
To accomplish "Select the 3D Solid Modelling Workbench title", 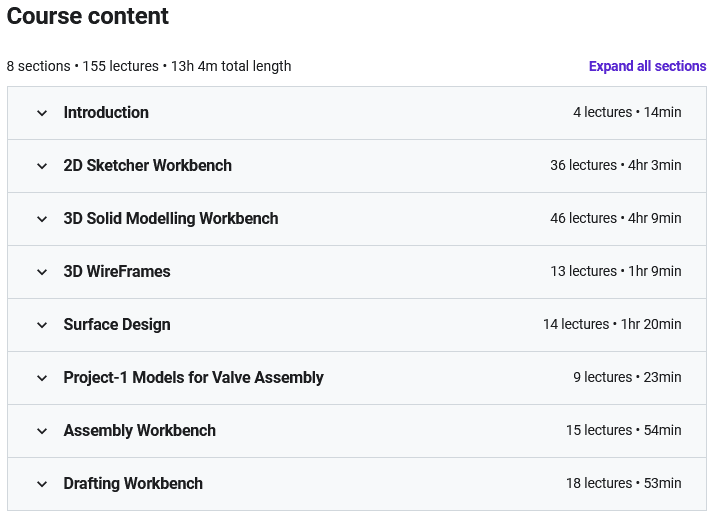I will 171,219.
